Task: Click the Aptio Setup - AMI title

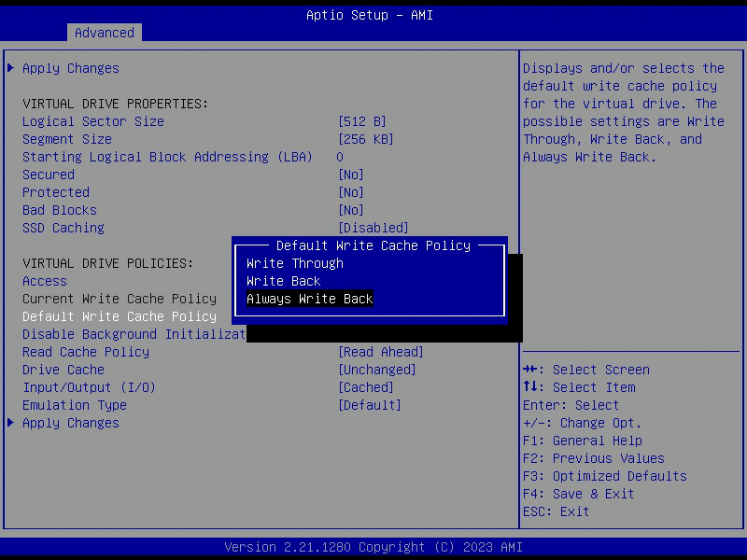Action: click(x=370, y=15)
